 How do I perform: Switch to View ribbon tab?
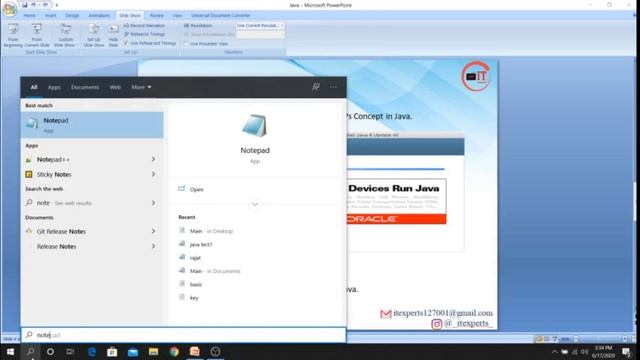point(177,16)
